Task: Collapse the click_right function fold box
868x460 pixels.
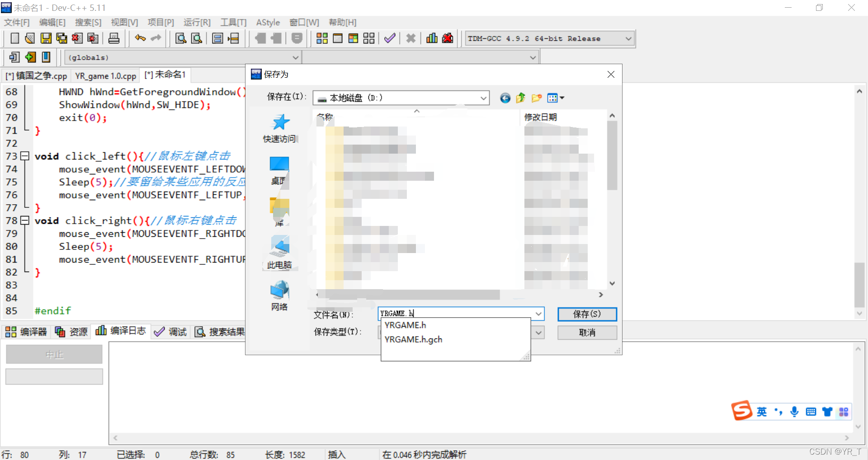Action: coord(25,221)
